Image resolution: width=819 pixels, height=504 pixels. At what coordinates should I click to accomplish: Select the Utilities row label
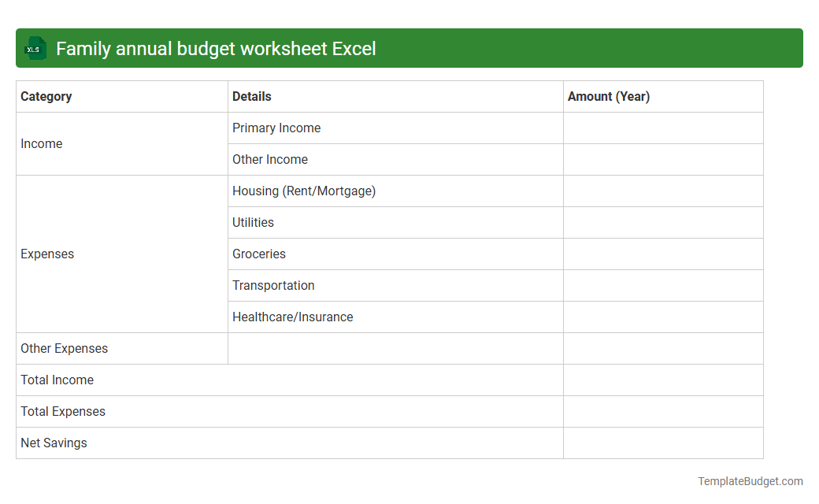(x=253, y=222)
